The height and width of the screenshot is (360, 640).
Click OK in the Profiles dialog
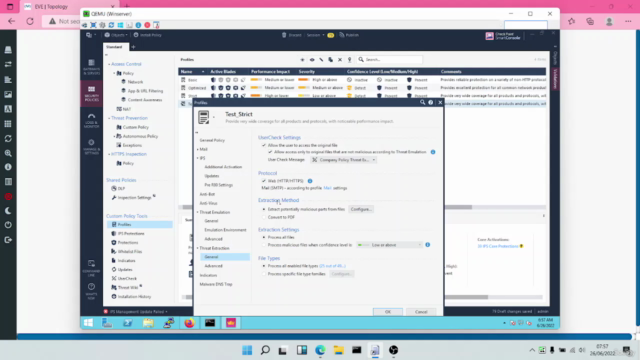coord(388,312)
